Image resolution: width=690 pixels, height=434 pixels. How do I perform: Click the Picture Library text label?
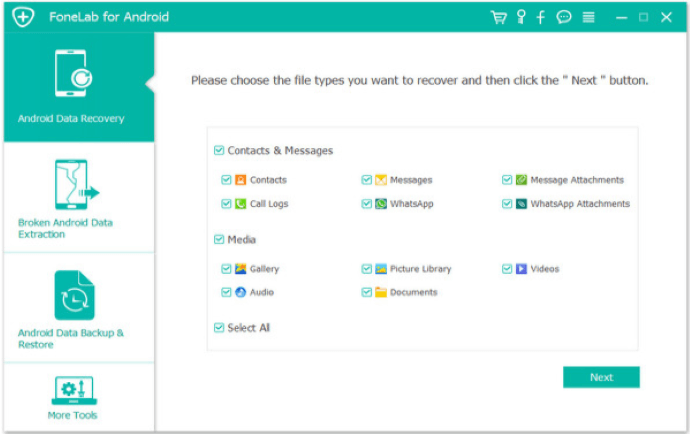pos(420,268)
